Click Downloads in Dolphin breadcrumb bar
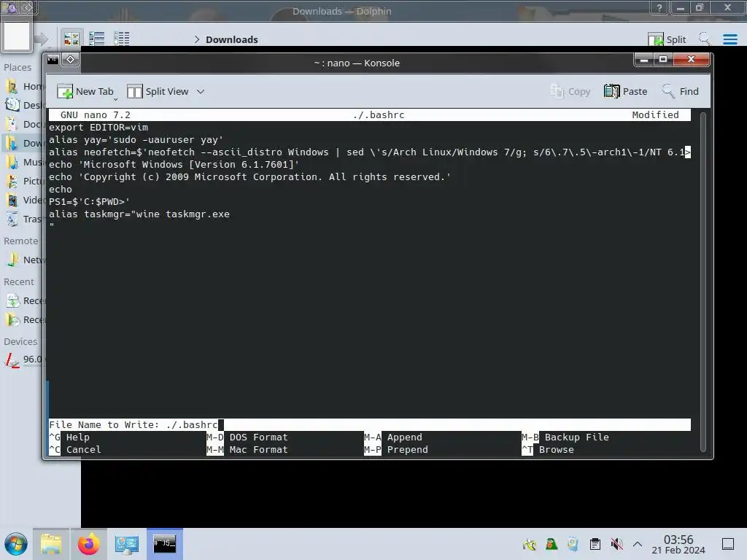This screenshot has height=560, width=747. 232,39
